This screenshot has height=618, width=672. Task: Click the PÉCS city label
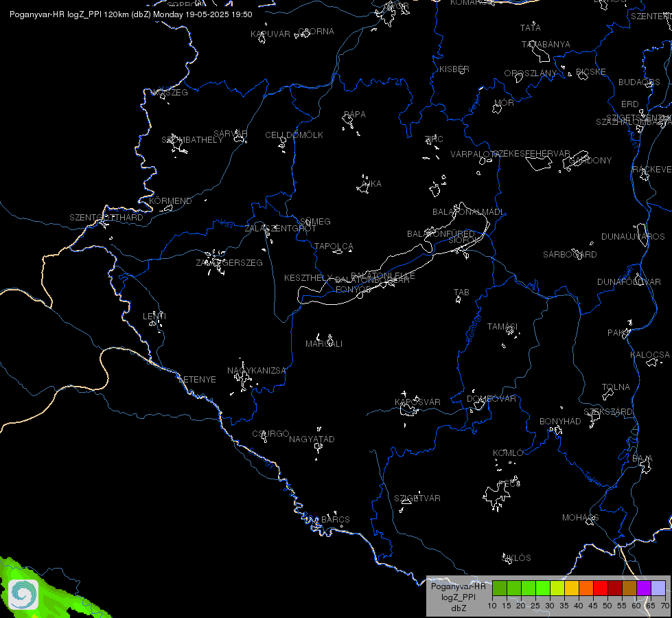[x=509, y=484]
